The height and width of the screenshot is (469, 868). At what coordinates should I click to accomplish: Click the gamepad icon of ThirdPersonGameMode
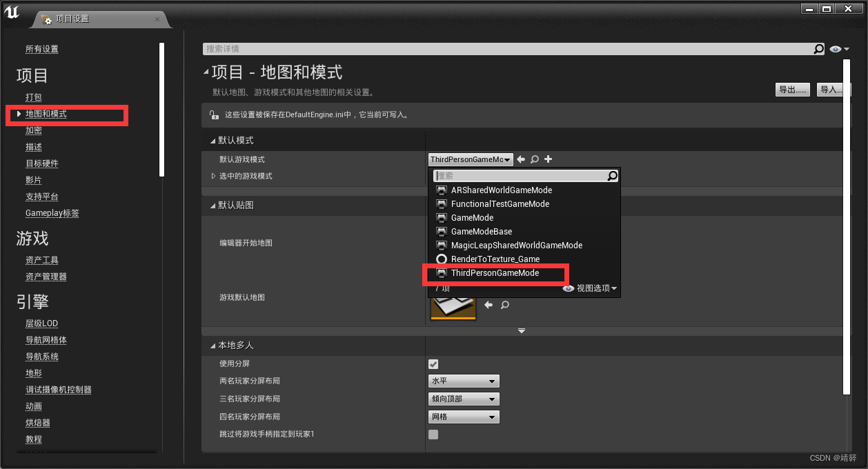tap(442, 273)
